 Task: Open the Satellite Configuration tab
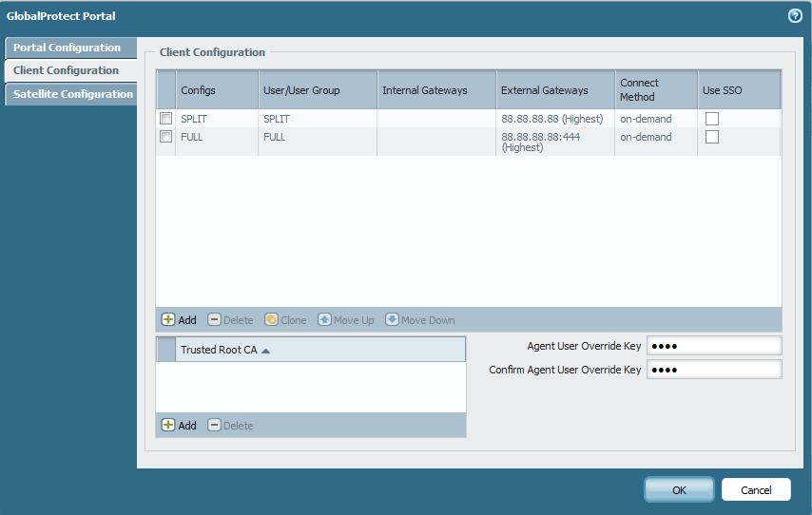[x=72, y=94]
